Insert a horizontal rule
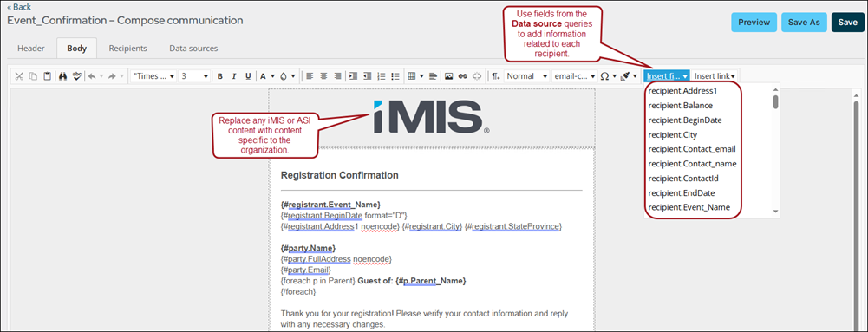This screenshot has width=868, height=332. click(x=433, y=76)
